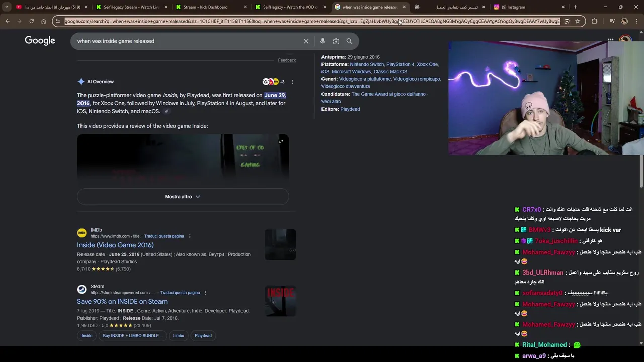The height and width of the screenshot is (362, 644).
Task: Clear the search box with the X
Action: [x=306, y=41]
